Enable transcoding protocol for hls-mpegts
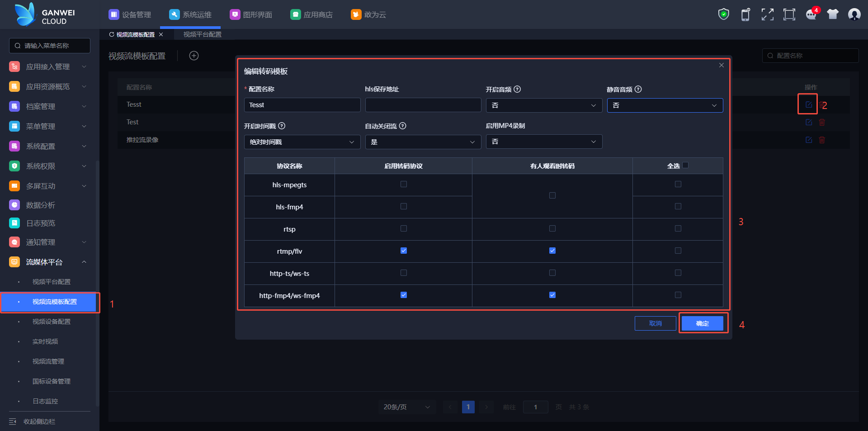 coord(404,184)
